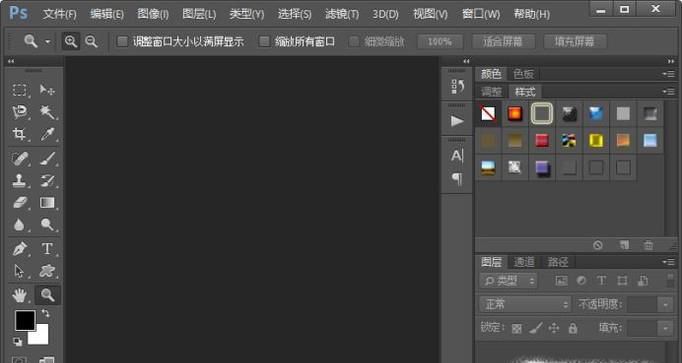Select the Gradient tool
The width and height of the screenshot is (682, 363).
pos(47,203)
